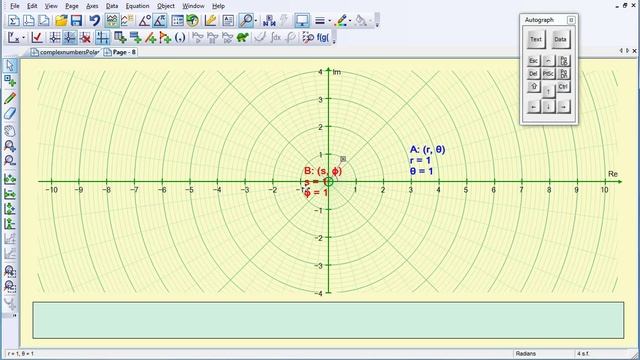Image resolution: width=640 pixels, height=360 pixels.
Task: Click the add equation green plus icon
Action: click(x=135, y=38)
